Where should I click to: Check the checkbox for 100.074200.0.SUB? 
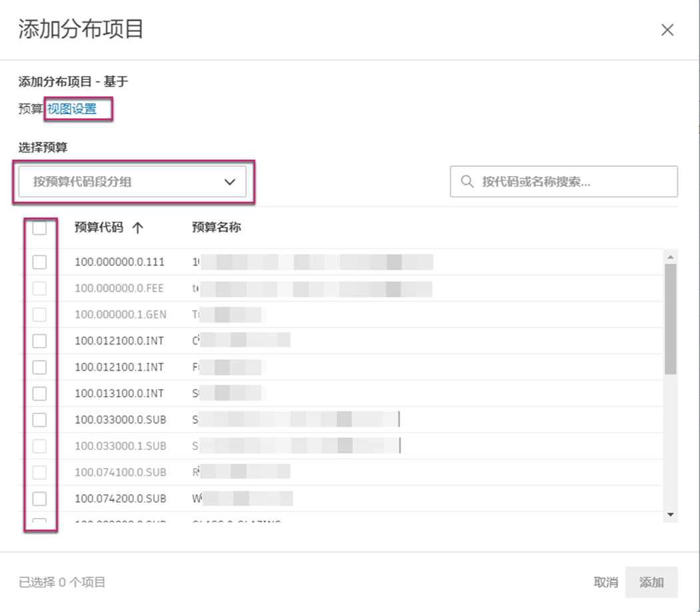tap(40, 499)
